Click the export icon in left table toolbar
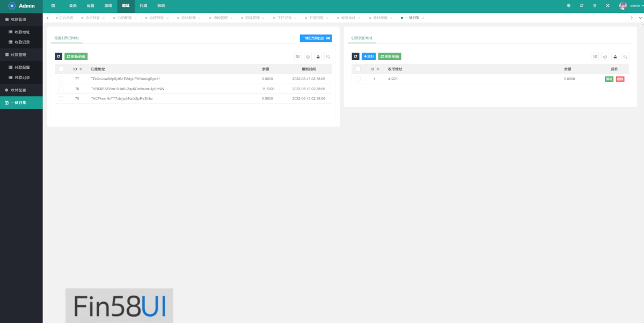644x323 pixels. click(318, 56)
